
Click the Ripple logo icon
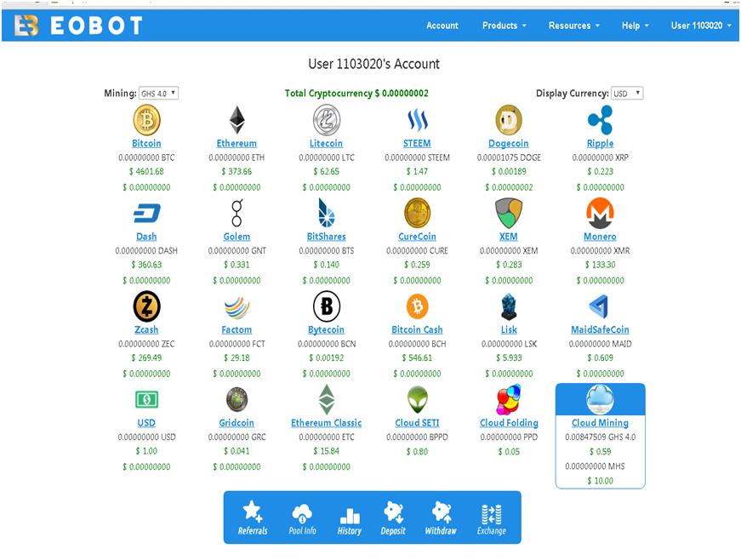point(600,119)
